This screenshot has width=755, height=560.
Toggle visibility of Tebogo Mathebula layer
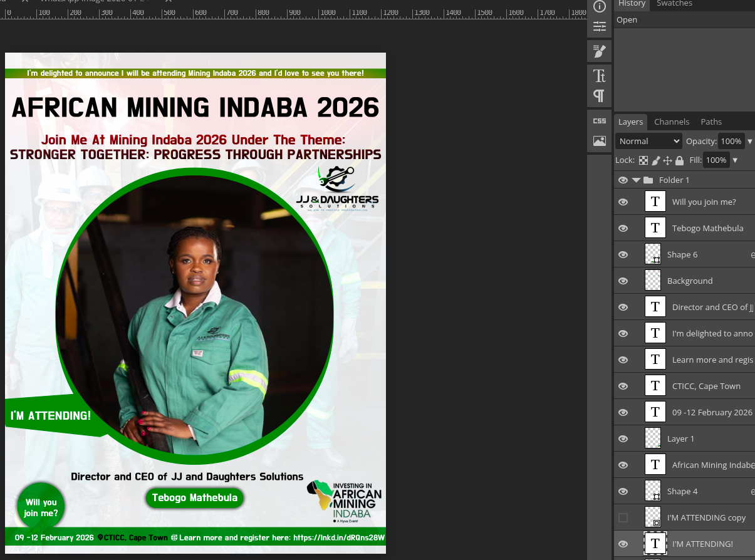pos(623,229)
